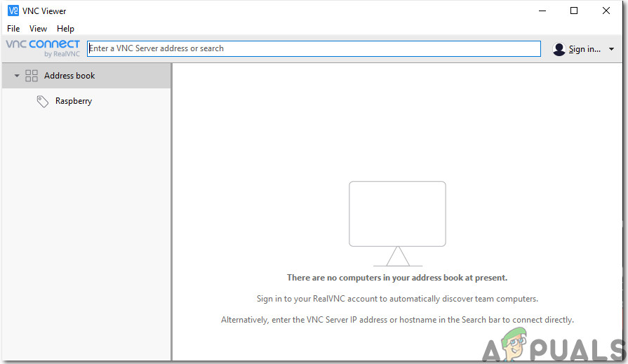Maximize the VNC Viewer window
Image resolution: width=628 pixels, height=364 pixels.
pyautogui.click(x=574, y=11)
